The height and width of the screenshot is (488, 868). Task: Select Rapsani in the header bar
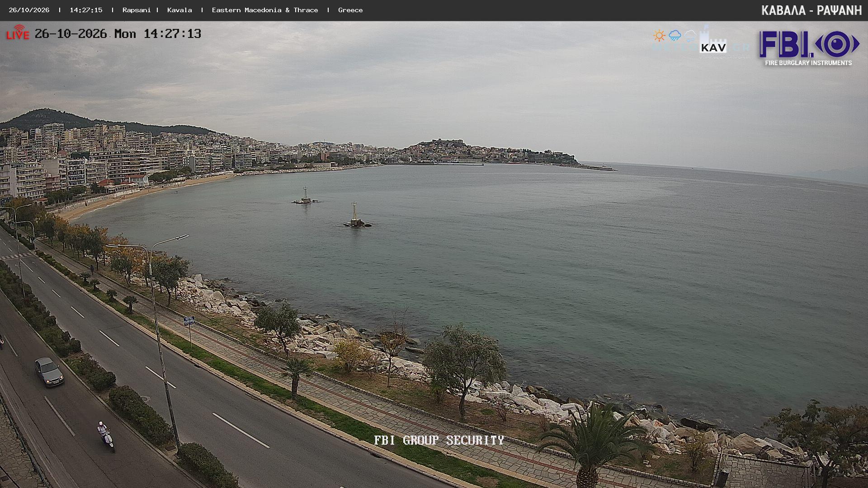coord(137,10)
